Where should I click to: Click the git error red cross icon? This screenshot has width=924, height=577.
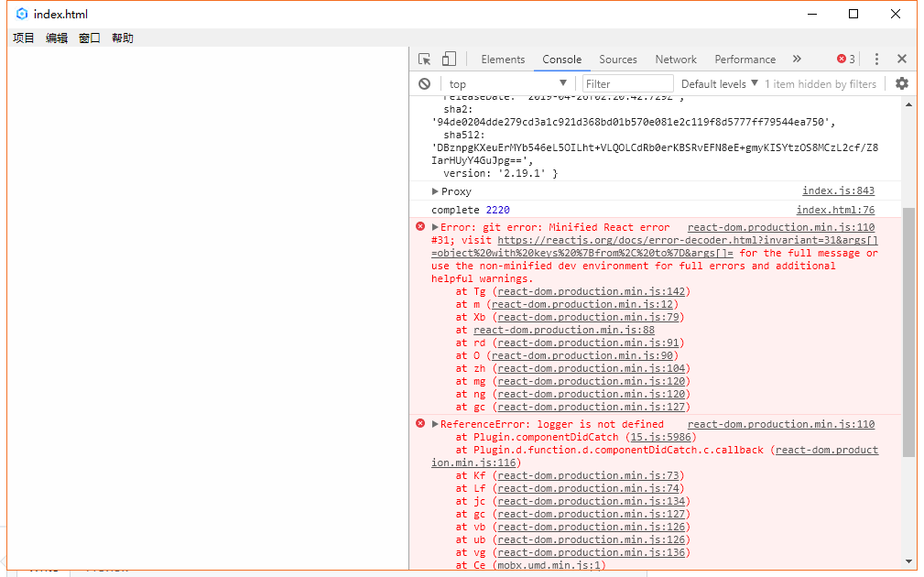point(420,226)
